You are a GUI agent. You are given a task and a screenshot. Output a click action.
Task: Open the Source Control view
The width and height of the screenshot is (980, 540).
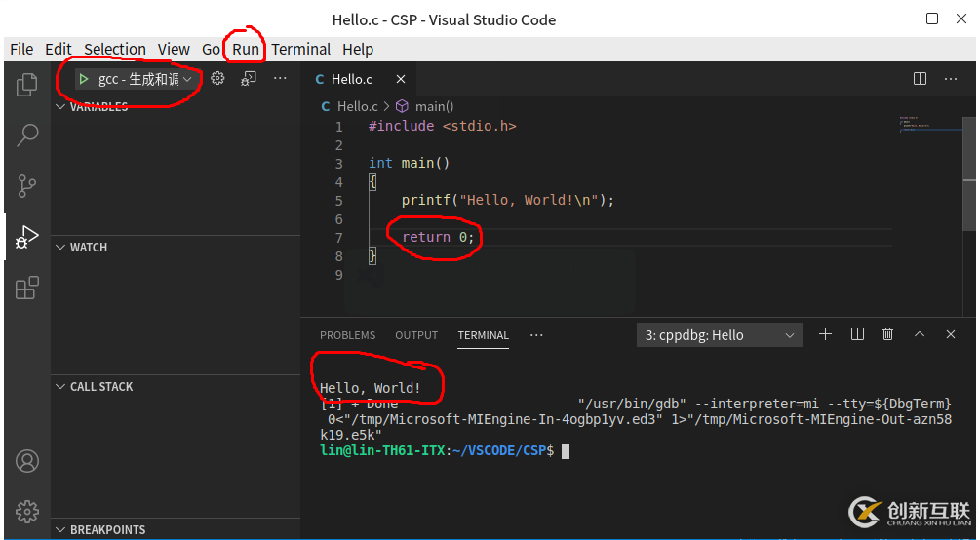click(x=27, y=185)
